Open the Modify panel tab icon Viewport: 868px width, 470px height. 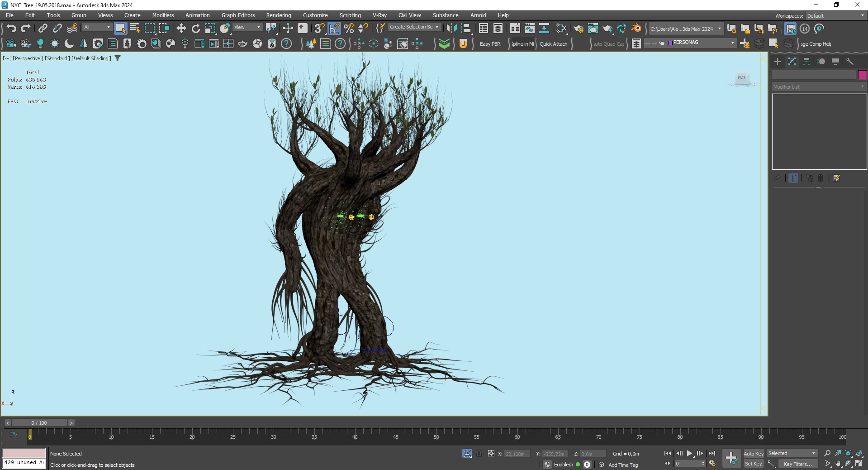(792, 62)
